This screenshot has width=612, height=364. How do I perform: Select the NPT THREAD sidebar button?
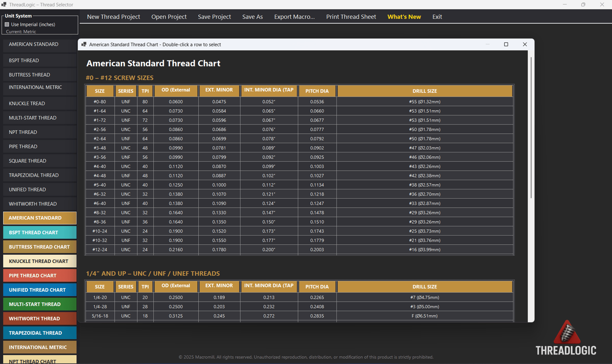click(x=40, y=132)
